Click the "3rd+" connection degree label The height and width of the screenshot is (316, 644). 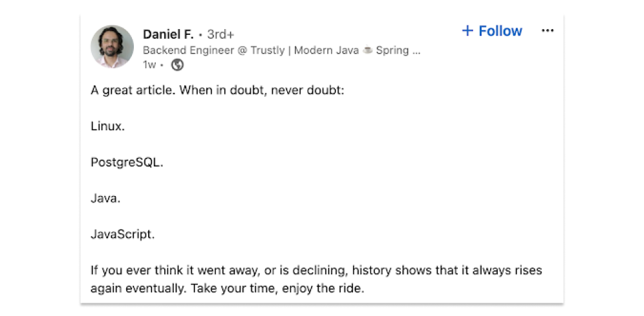(x=220, y=34)
